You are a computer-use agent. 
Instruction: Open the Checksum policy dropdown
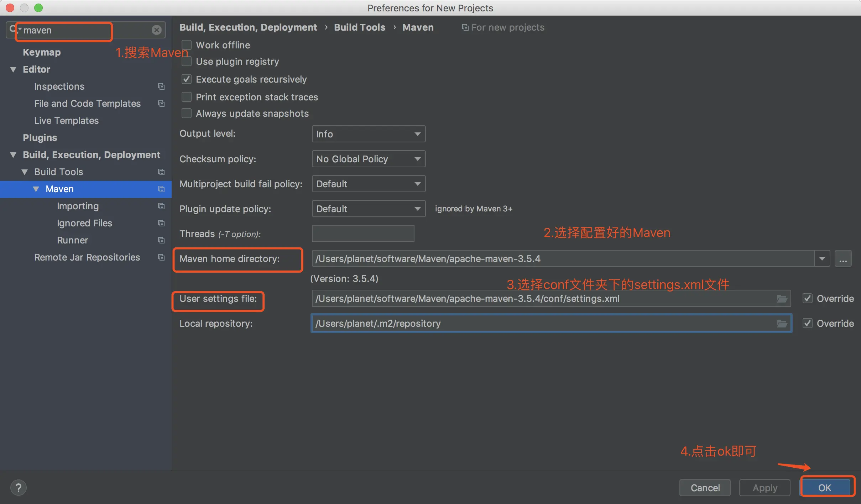coord(369,159)
